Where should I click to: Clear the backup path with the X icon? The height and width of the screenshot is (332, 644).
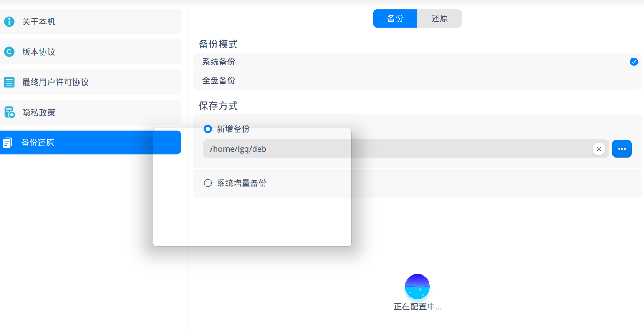coord(599,149)
